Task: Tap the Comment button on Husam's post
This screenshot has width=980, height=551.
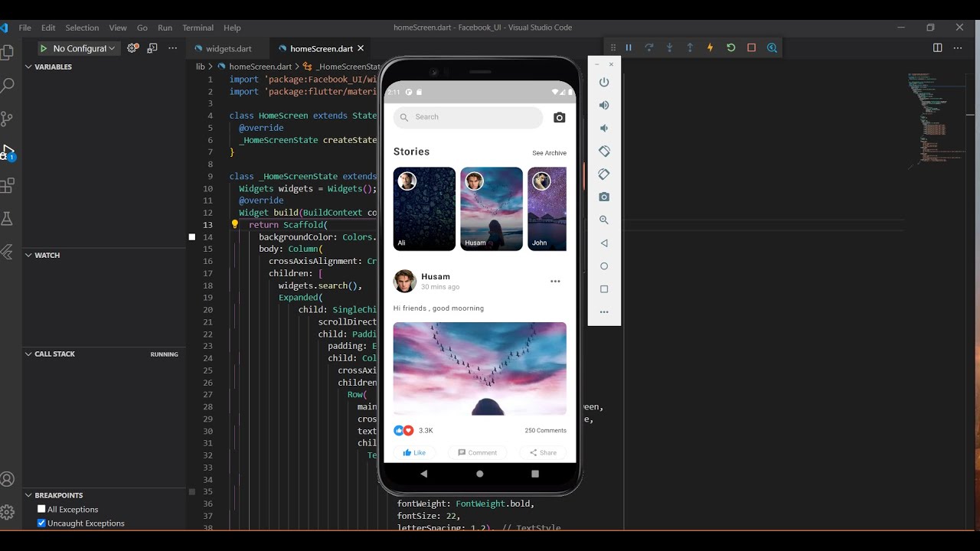Action: 477,452
